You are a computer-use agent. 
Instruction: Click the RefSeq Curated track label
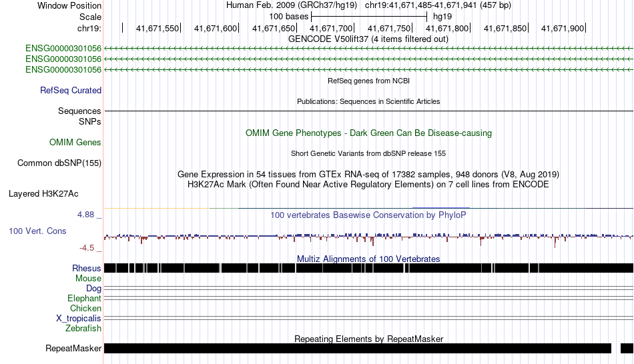(x=70, y=91)
